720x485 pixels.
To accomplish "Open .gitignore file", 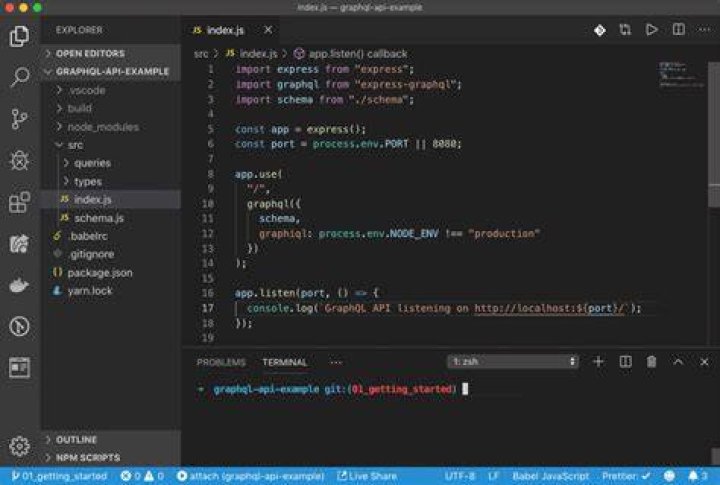I will (x=111, y=254).
